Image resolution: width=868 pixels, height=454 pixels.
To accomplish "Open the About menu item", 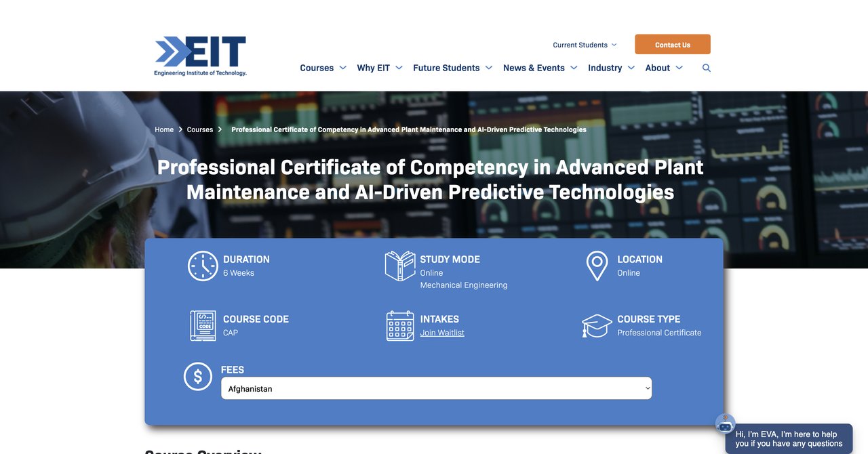I will tap(658, 68).
